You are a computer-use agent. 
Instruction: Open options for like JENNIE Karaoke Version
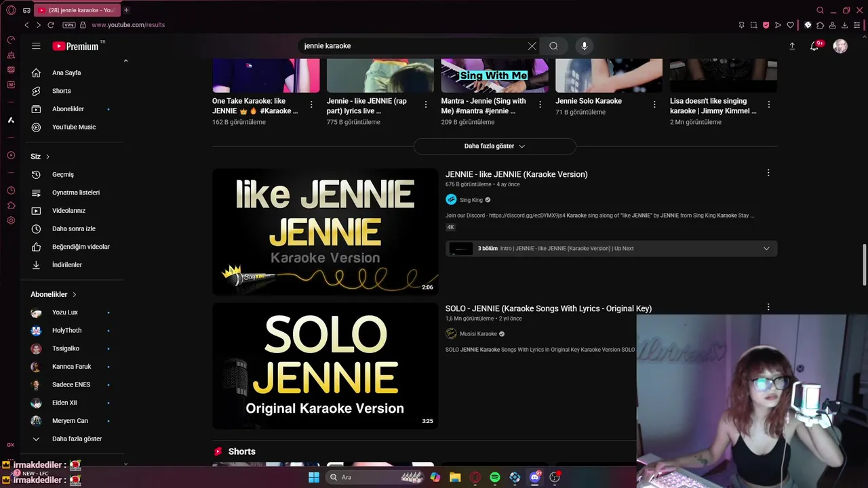click(768, 173)
